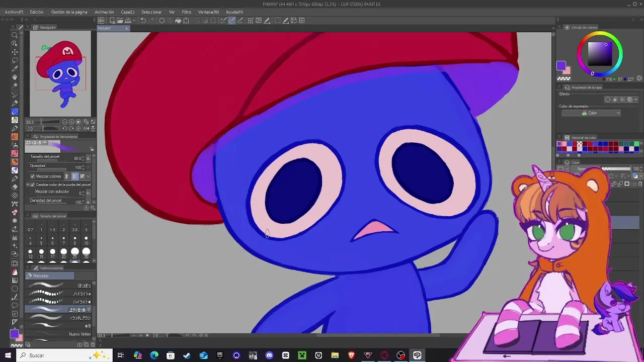Screen dimensions: 644x362
Task: Toggle Cambiar color de la punta checkbox
Action: (x=33, y=185)
